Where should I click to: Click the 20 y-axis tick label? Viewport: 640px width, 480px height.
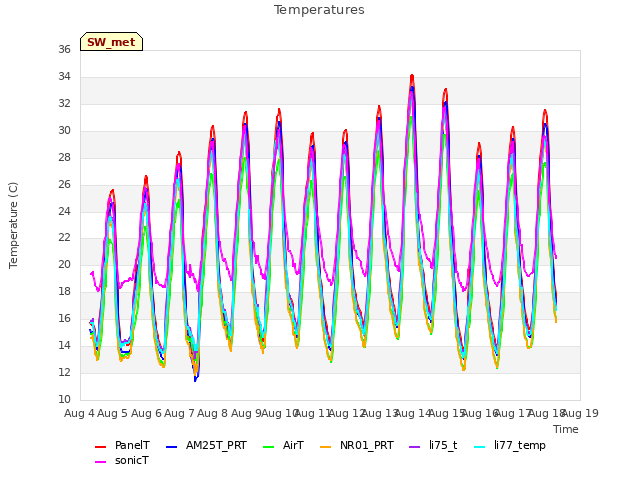(64, 264)
